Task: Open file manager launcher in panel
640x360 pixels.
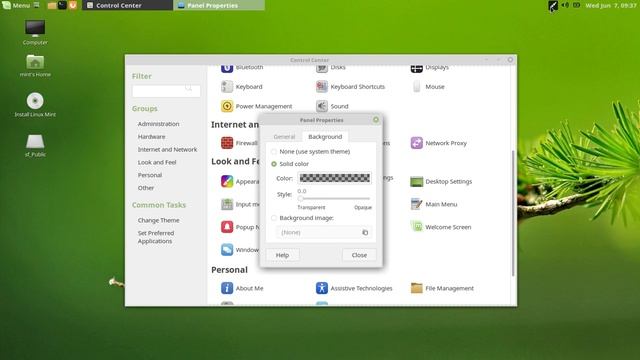Action: point(52,5)
